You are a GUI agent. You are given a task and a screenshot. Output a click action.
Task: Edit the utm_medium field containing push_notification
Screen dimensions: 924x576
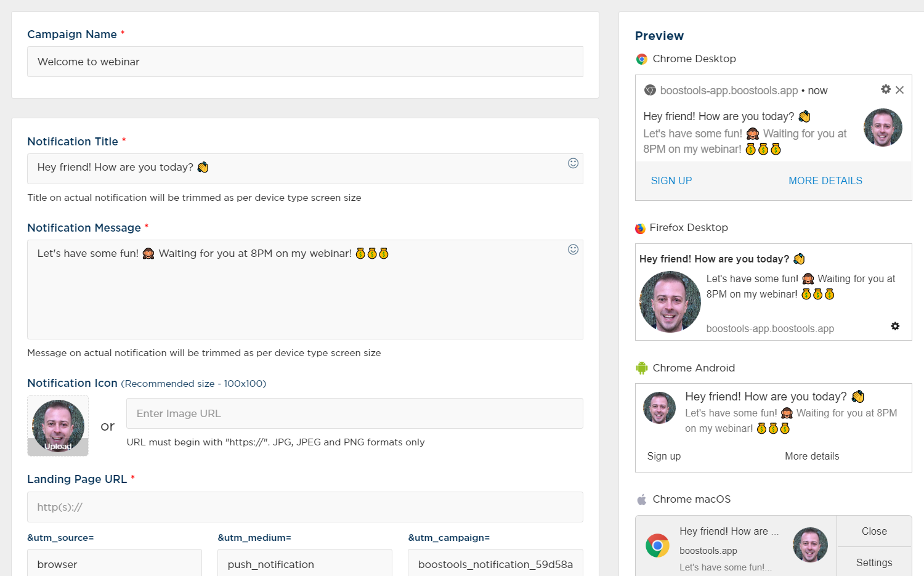click(x=305, y=563)
